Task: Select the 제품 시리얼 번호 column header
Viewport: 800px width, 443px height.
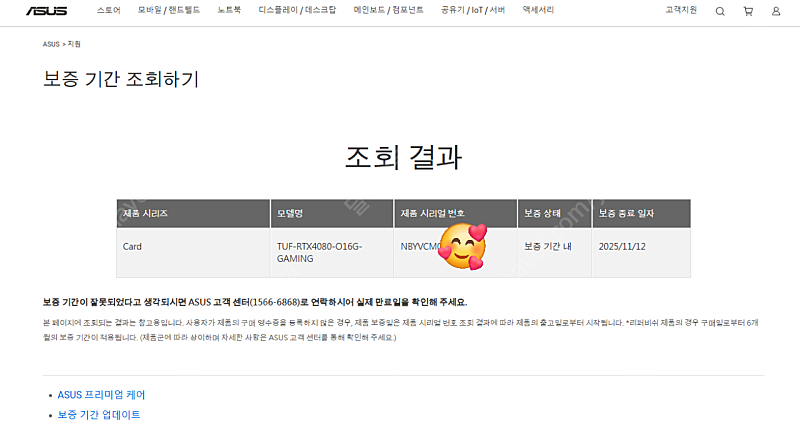Action: pos(456,213)
